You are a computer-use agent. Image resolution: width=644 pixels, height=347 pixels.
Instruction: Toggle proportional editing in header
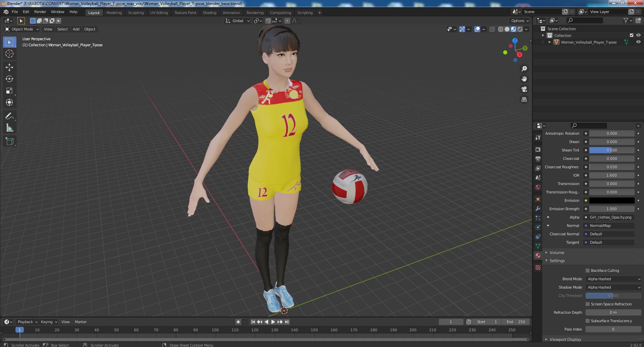(287, 21)
